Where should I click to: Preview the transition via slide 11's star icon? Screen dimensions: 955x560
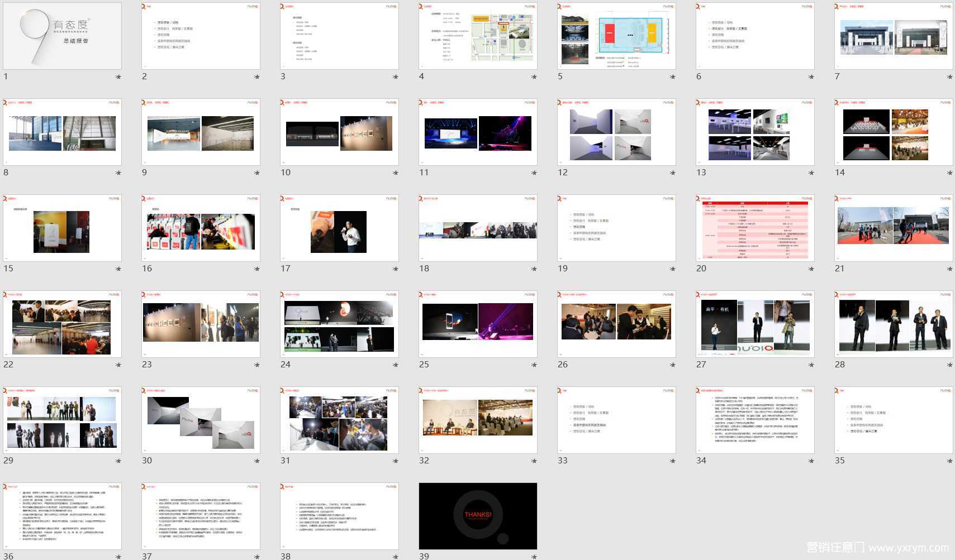pyautogui.click(x=534, y=173)
